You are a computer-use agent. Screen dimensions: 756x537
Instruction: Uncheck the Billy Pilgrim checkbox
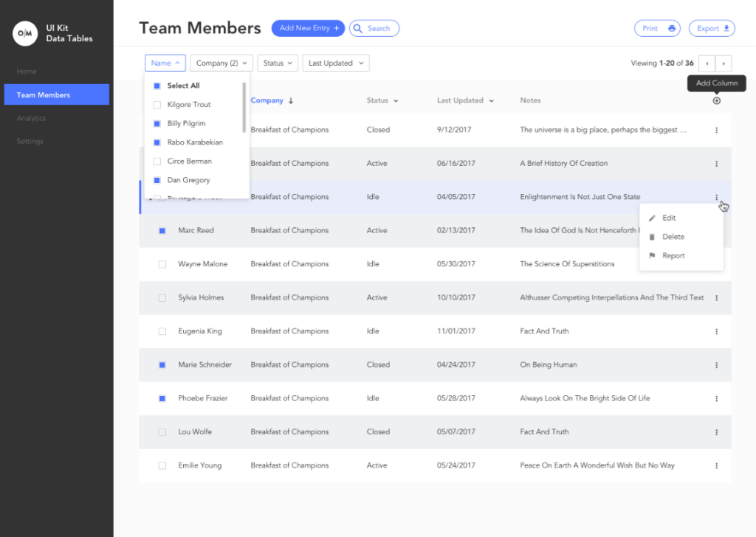click(156, 122)
